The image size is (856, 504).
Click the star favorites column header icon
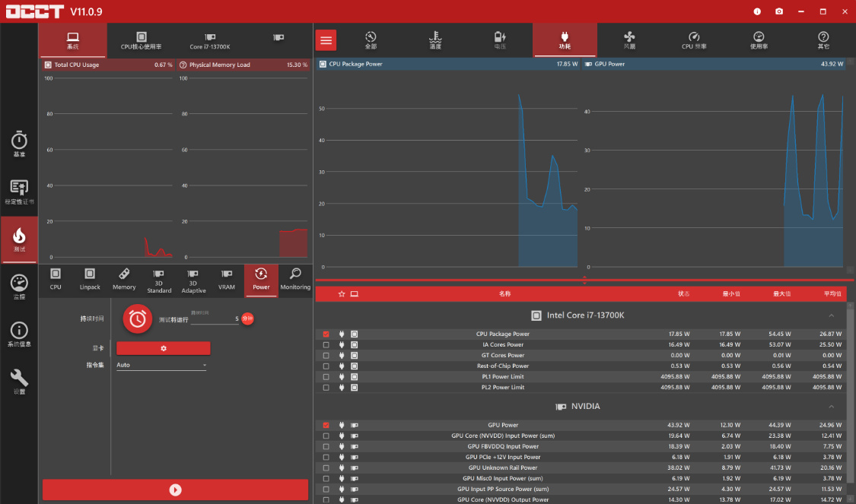pos(342,294)
